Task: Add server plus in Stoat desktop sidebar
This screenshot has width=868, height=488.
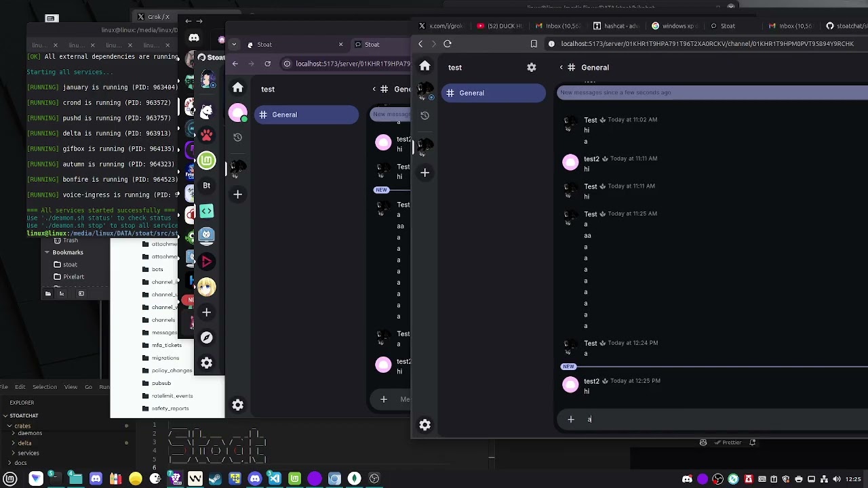Action: point(206,312)
